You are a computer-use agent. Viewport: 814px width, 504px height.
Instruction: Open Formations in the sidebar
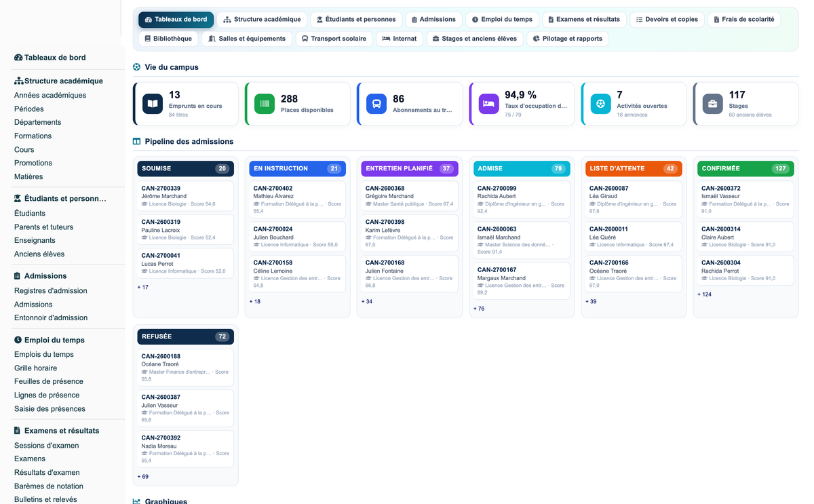pos(33,136)
